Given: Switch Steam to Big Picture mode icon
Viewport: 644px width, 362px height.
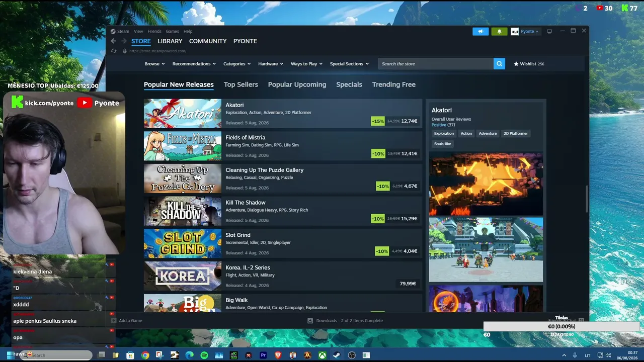Looking at the screenshot, I should point(549,31).
